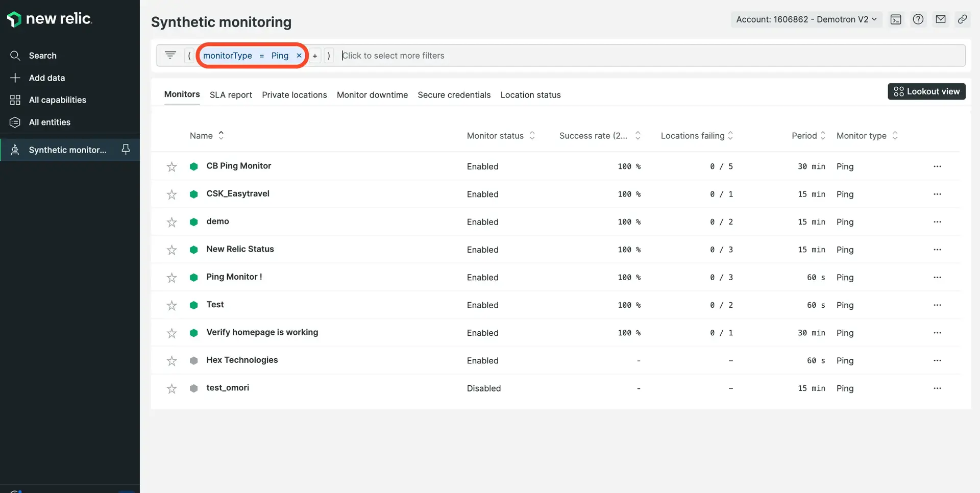980x493 pixels.
Task: Click the filter icon in the filter bar
Action: pyautogui.click(x=170, y=55)
